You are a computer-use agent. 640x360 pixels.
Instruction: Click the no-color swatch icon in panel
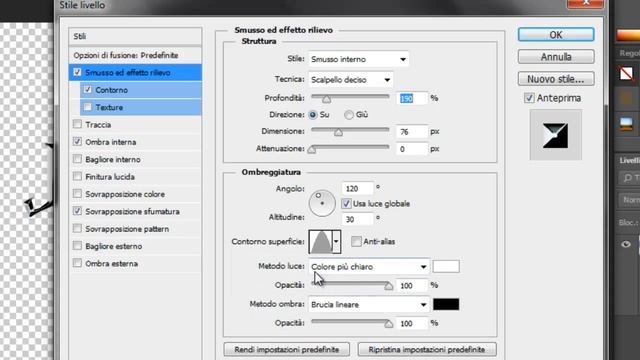(x=626, y=73)
